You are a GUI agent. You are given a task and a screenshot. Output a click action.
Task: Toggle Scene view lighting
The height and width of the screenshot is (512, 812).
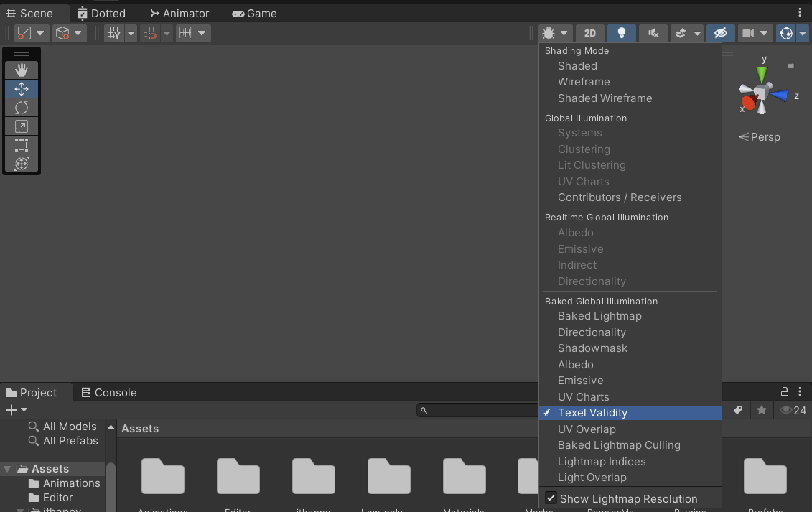(621, 32)
